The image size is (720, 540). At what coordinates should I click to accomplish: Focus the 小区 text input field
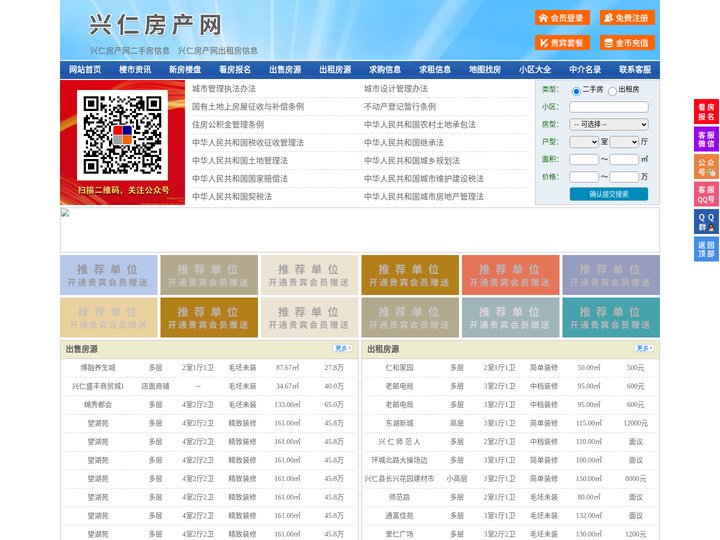(x=608, y=107)
